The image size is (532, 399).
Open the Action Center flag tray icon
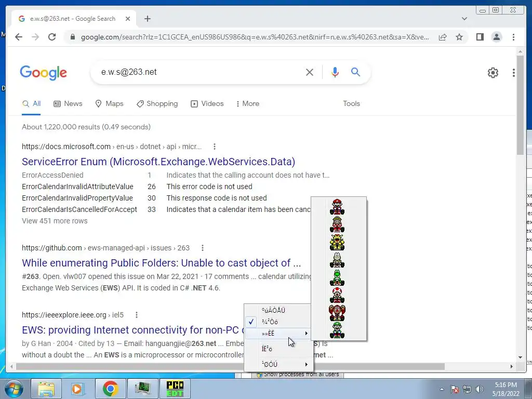pos(455,389)
